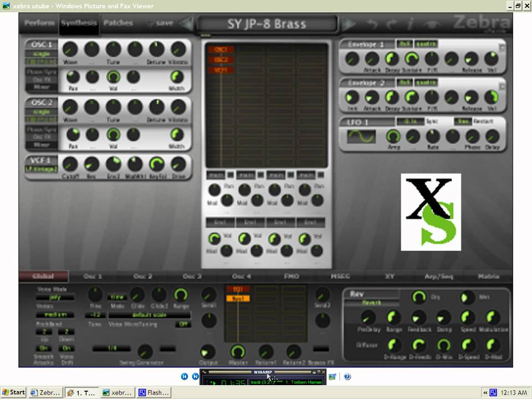Open the Rev Reverb type selector
Screen dimensions: 532x399
[371, 303]
